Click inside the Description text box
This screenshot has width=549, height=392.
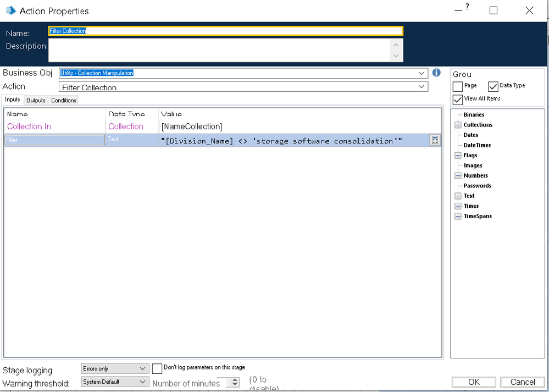coord(220,50)
